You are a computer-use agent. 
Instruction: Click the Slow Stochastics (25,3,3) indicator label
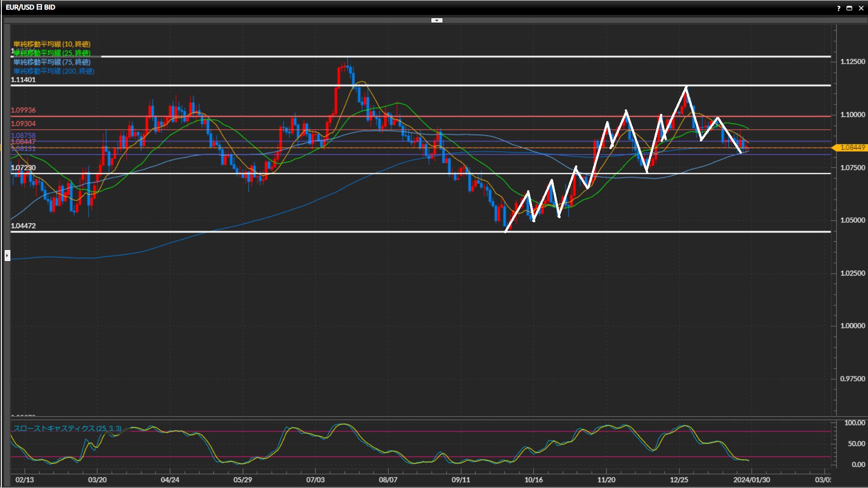click(x=67, y=428)
